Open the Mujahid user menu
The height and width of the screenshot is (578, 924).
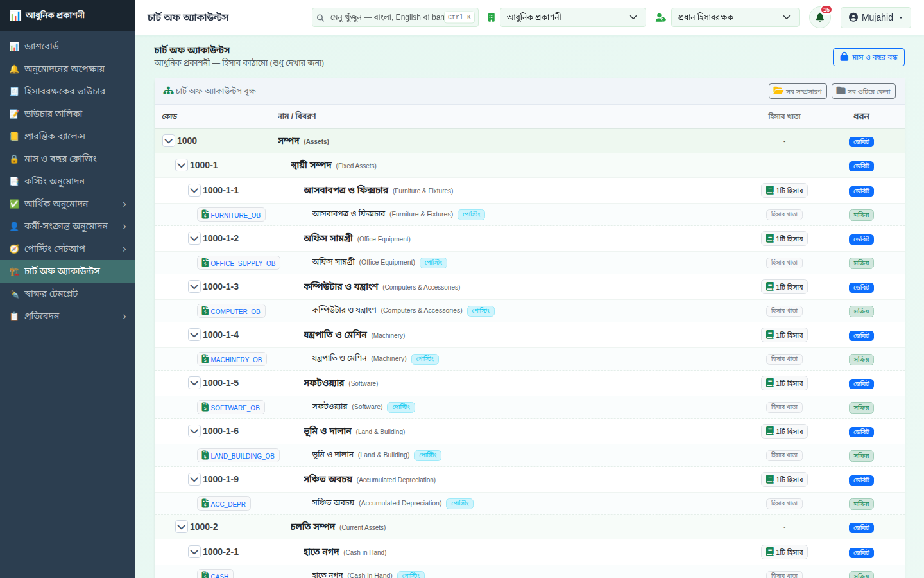876,17
